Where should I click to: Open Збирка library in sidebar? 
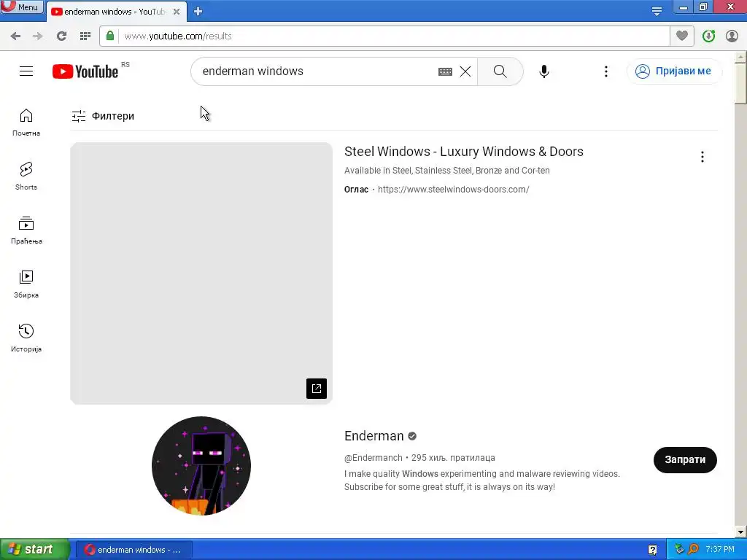pyautogui.click(x=26, y=284)
